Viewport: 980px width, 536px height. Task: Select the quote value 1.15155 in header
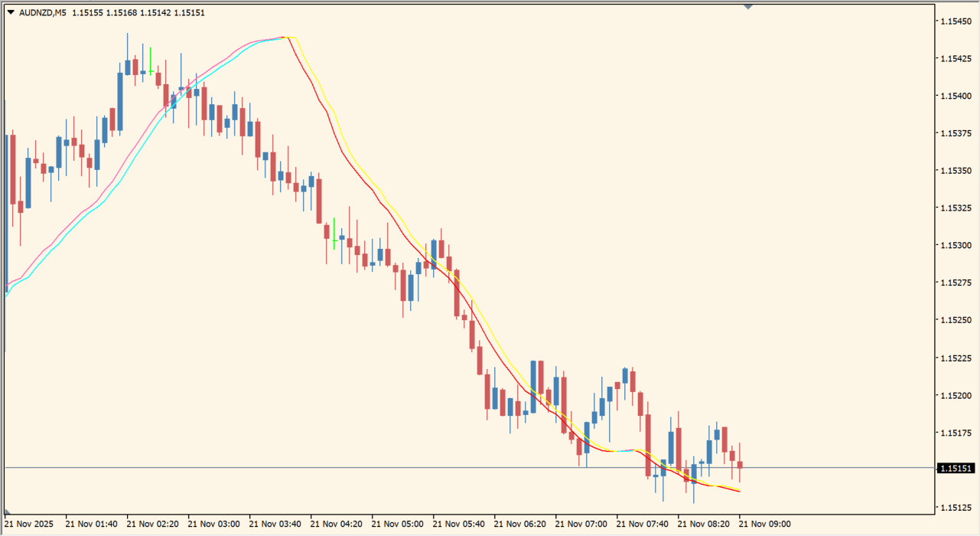[87, 12]
